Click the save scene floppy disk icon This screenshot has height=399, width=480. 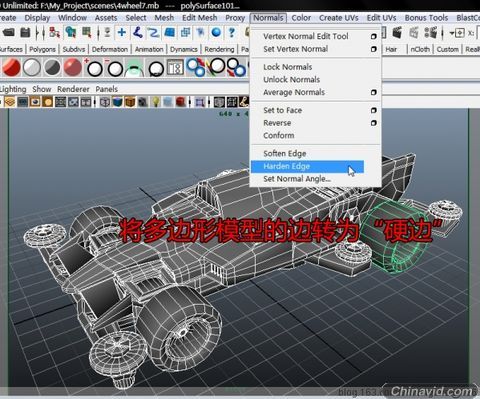point(25,33)
